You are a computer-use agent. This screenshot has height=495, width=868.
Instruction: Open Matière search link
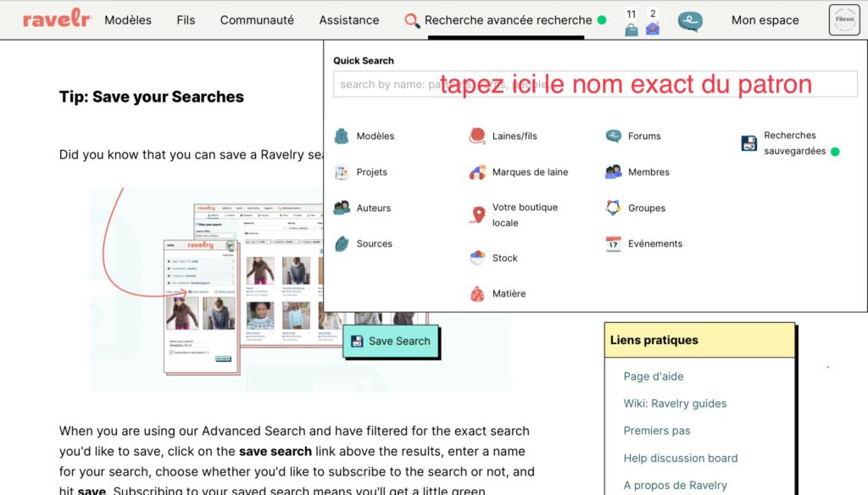[x=509, y=294]
